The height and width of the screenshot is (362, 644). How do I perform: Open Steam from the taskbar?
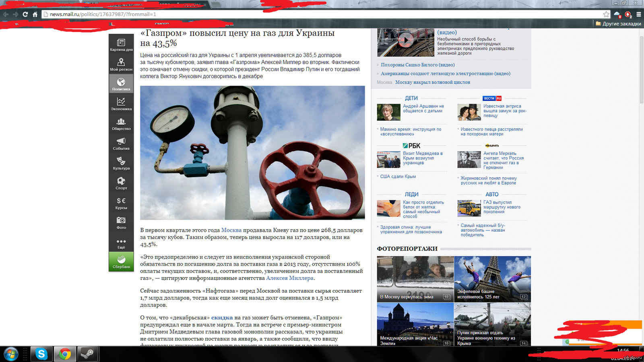click(x=87, y=354)
